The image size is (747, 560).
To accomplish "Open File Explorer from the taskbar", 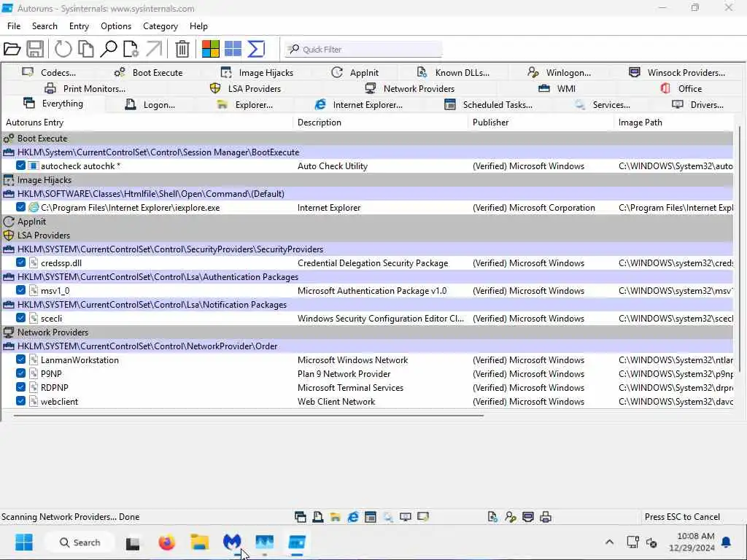I will pyautogui.click(x=200, y=542).
